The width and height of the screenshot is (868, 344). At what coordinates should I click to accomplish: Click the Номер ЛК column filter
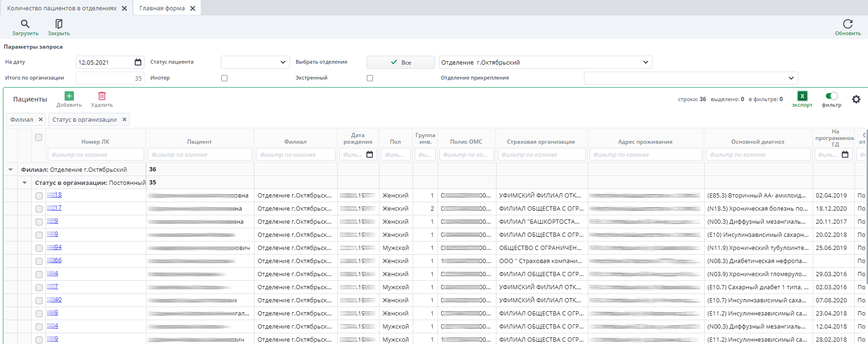pyautogui.click(x=96, y=154)
